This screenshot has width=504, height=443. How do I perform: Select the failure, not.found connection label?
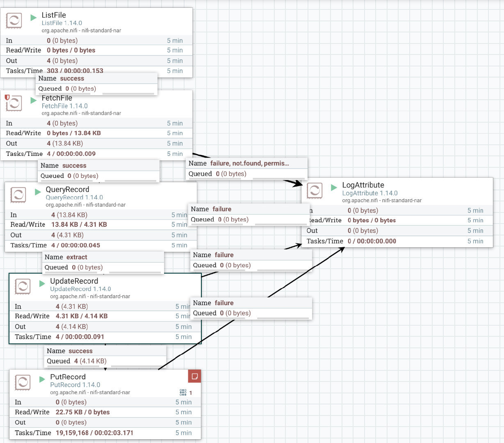(x=246, y=168)
